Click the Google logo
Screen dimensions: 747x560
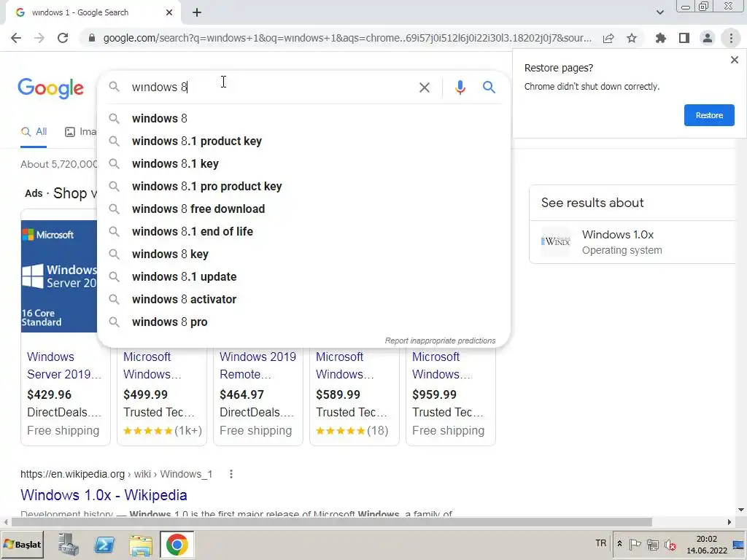[50, 88]
